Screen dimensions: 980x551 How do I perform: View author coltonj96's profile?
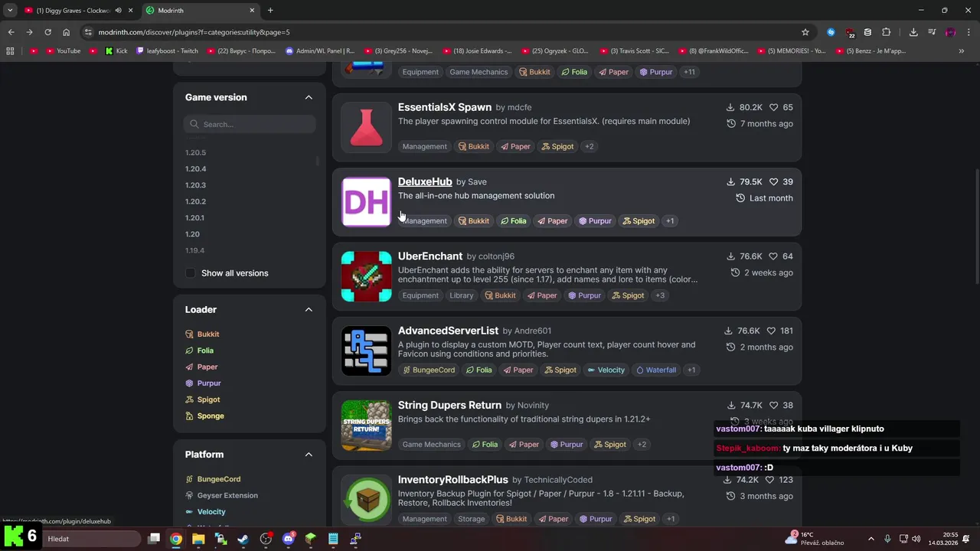click(496, 256)
